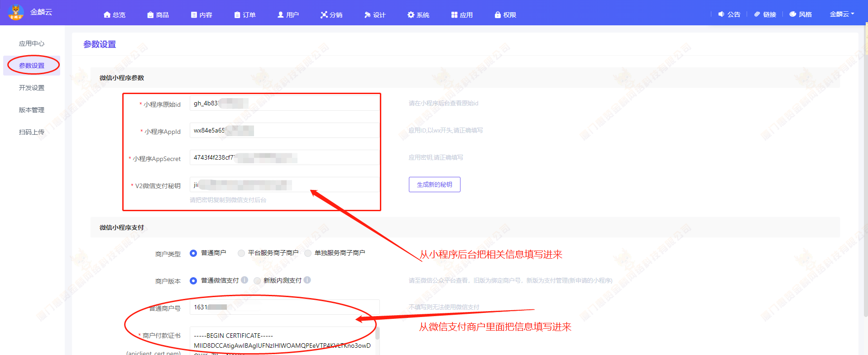The width and height of the screenshot is (868, 355).
Task: Go to 应用中心 in sidebar
Action: coord(32,43)
